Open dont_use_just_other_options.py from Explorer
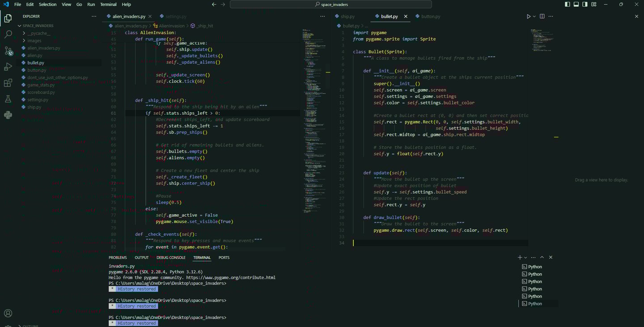The height and width of the screenshot is (327, 644). click(58, 77)
